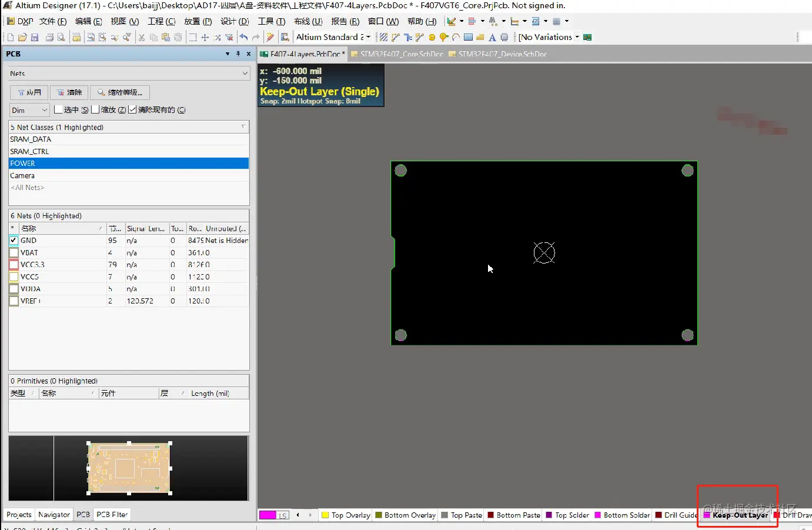This screenshot has width=812, height=530.
Task: Check the VBAT net checkbox
Action: tap(14, 253)
